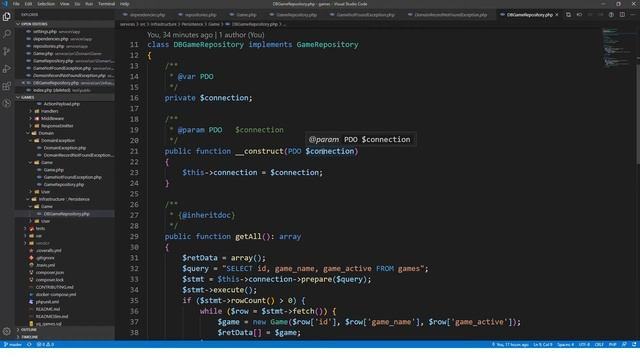Open the Explorer view in activity bar
This screenshot has width=640, height=360.
pyautogui.click(x=7, y=16)
